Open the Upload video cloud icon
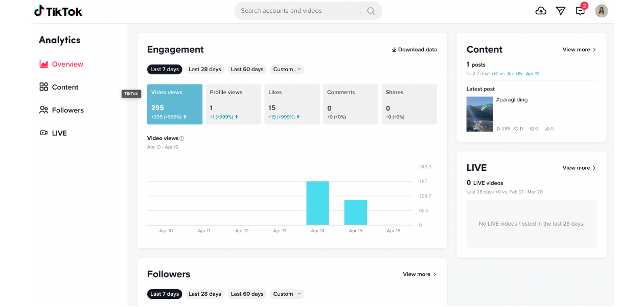Screen dimensions: 644x307 541,10
